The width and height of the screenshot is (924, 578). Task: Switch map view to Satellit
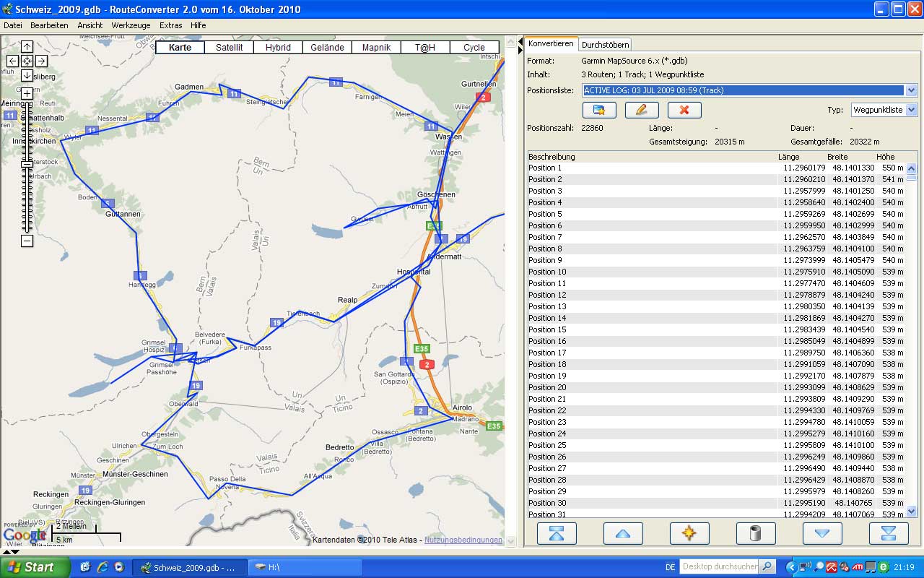click(x=230, y=48)
